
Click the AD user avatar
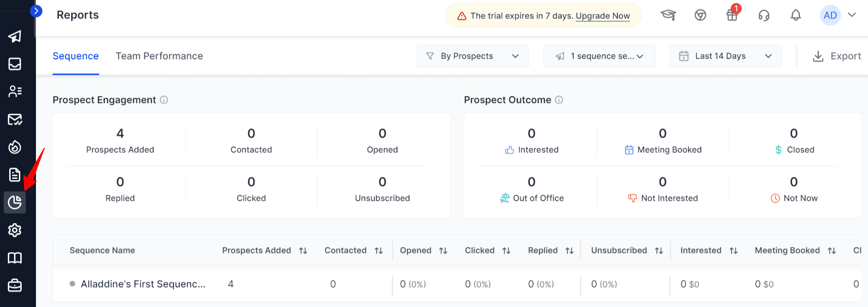click(830, 15)
